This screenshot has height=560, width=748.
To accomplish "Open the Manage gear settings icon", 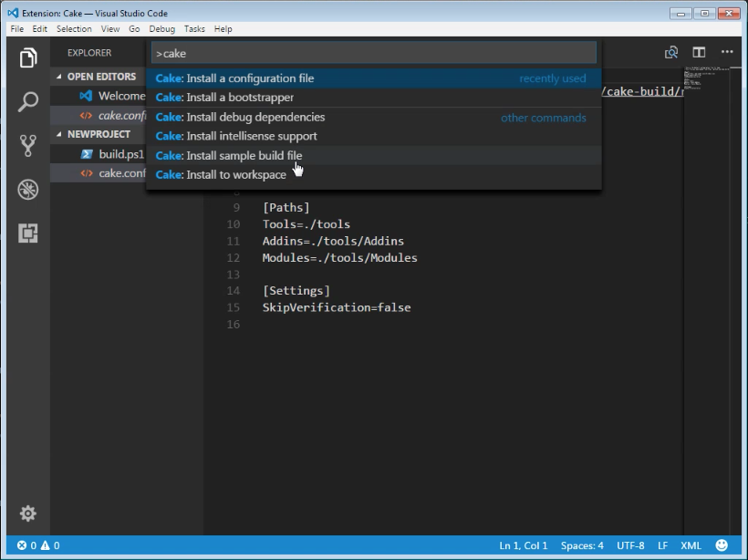I will pos(28,513).
